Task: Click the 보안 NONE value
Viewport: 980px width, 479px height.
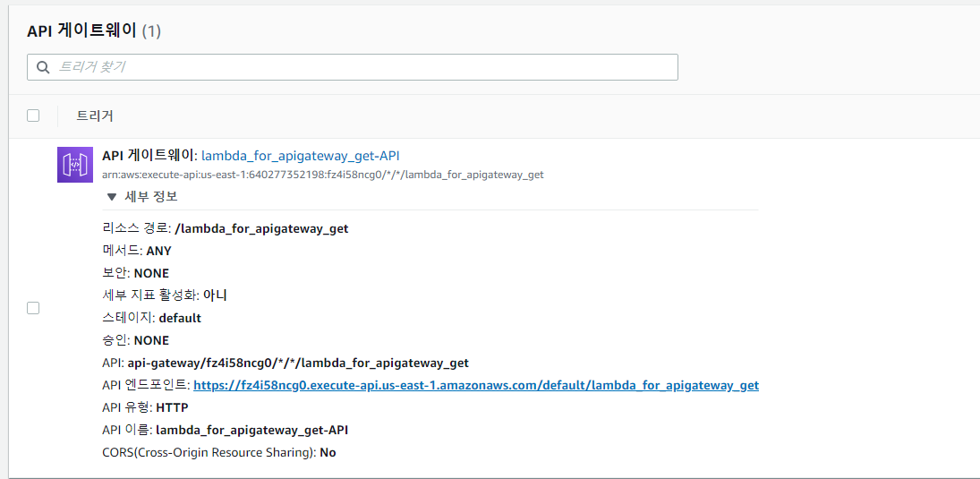Action: coord(151,273)
